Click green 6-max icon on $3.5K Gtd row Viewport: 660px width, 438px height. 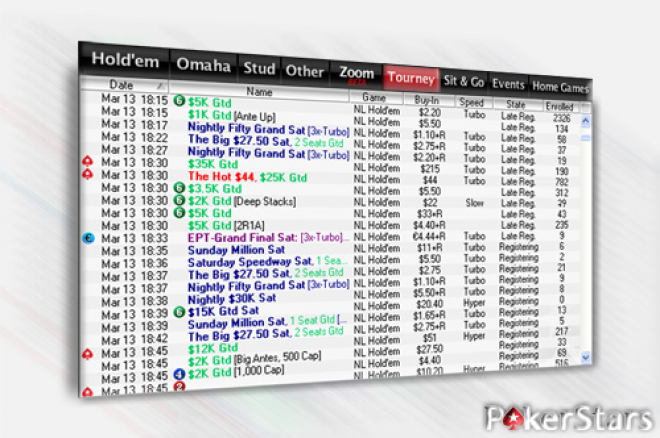click(x=179, y=188)
